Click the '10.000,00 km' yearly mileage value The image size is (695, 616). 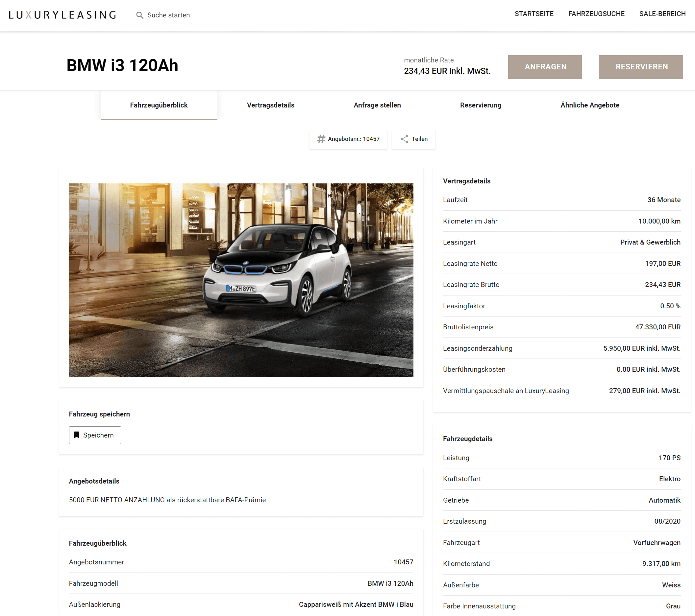click(659, 221)
